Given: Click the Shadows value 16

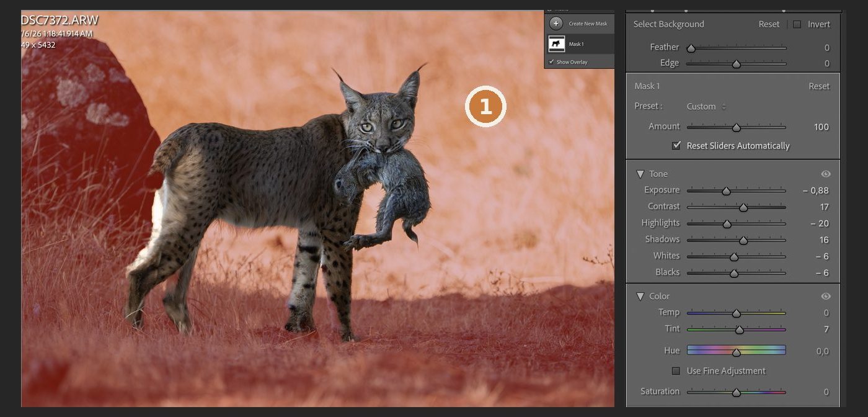Looking at the screenshot, I should point(824,240).
